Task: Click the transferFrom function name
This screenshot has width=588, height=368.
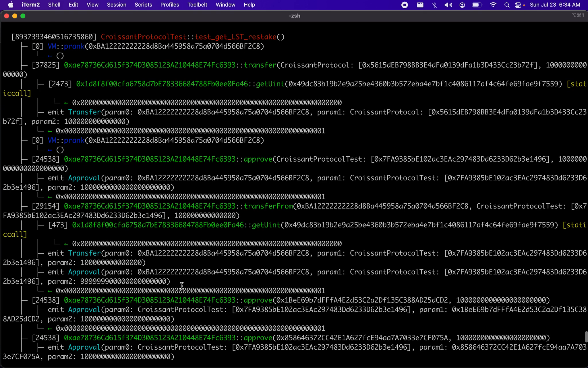Action: 268,206
